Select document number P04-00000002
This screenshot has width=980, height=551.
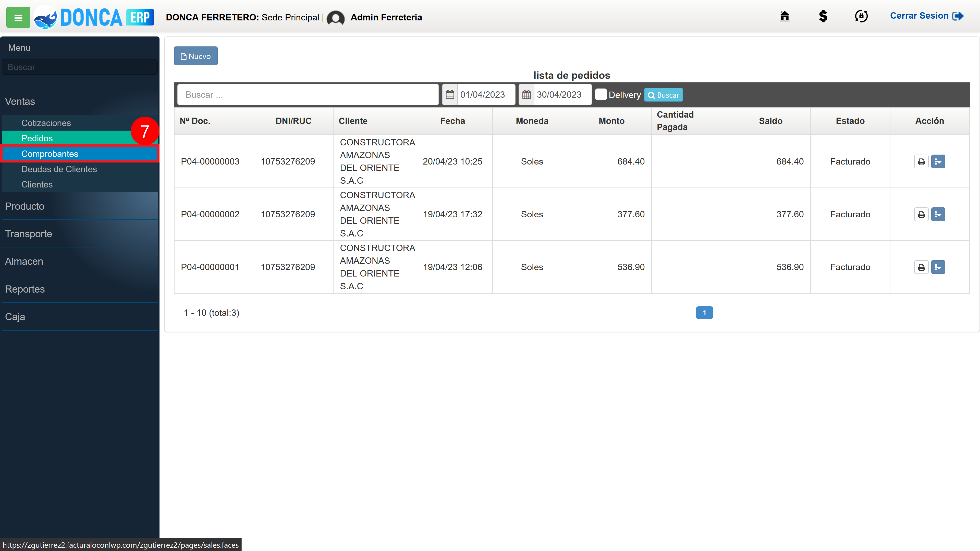tap(210, 215)
